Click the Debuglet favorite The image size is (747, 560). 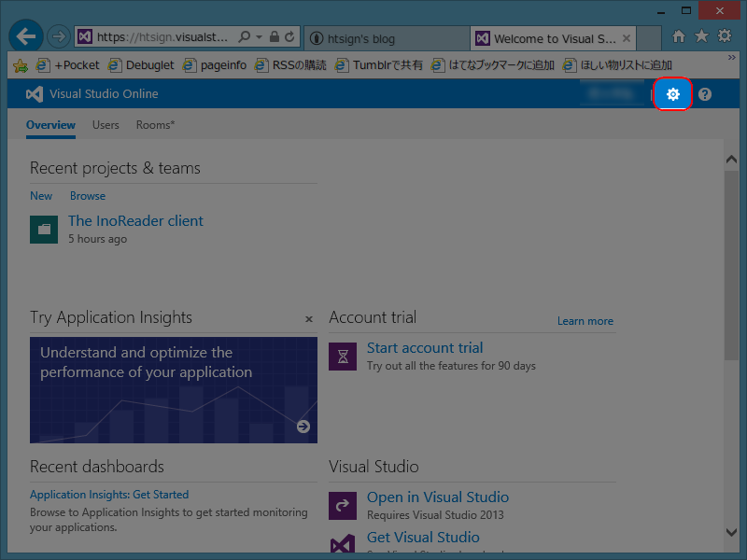[141, 65]
